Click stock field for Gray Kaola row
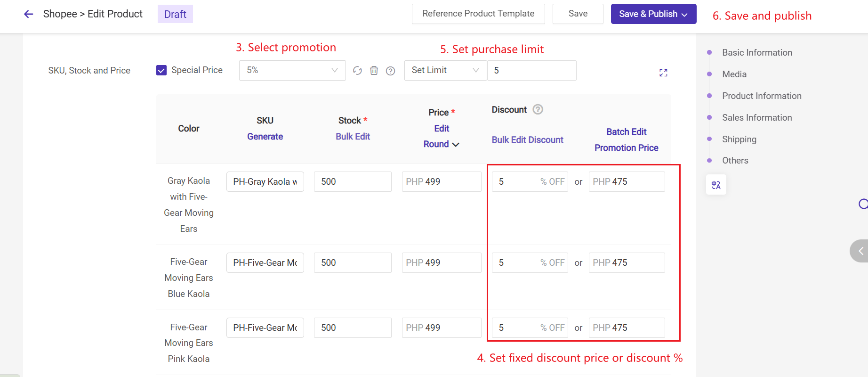 click(353, 181)
